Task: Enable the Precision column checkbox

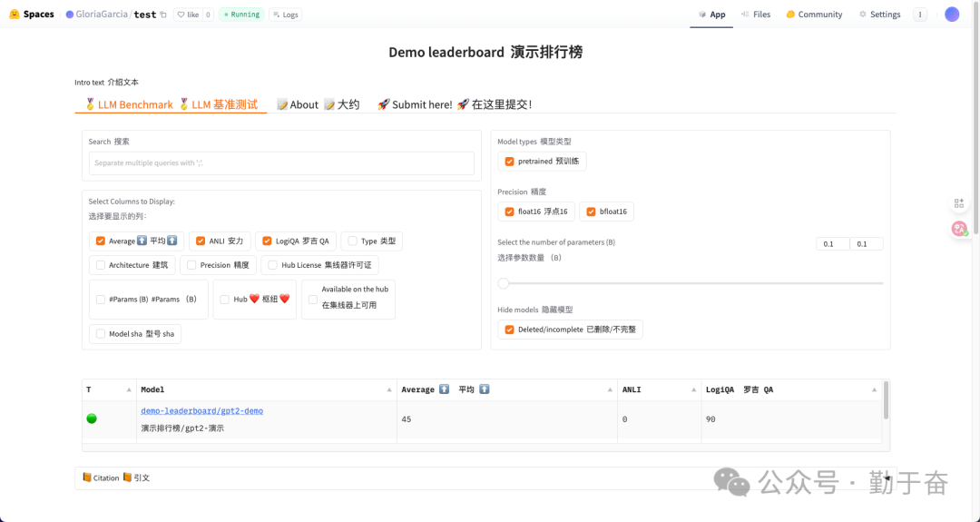Action: point(191,265)
